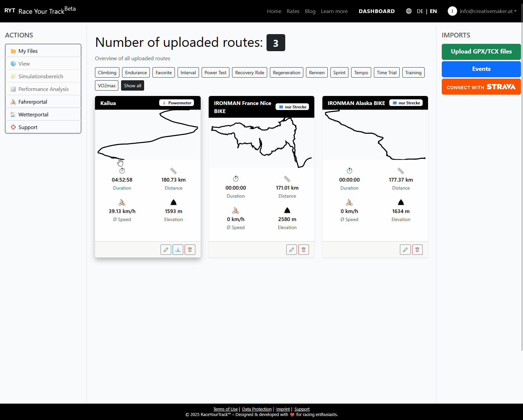
Task: Select the Fahrerportal cyclist icon
Action: click(13, 102)
